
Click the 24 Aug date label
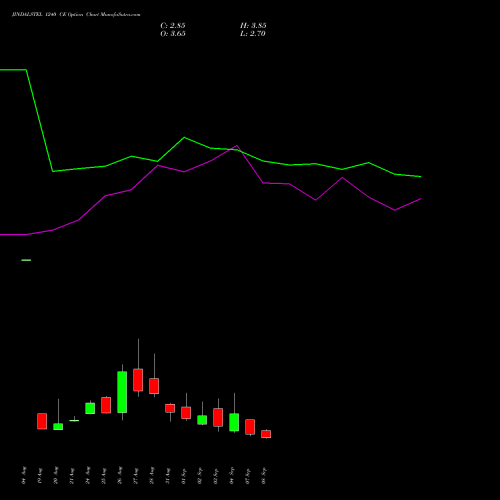click(x=88, y=476)
